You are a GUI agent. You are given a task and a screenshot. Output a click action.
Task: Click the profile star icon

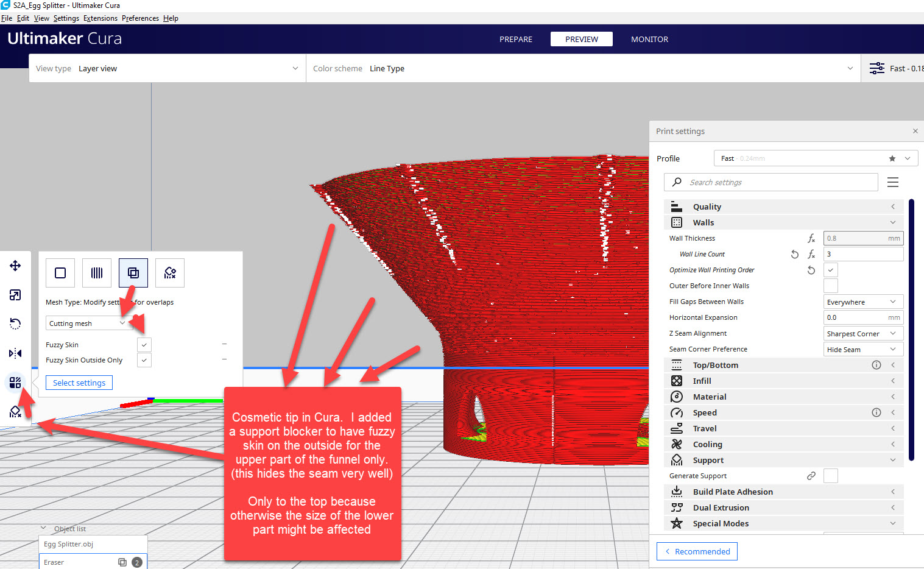click(x=892, y=158)
